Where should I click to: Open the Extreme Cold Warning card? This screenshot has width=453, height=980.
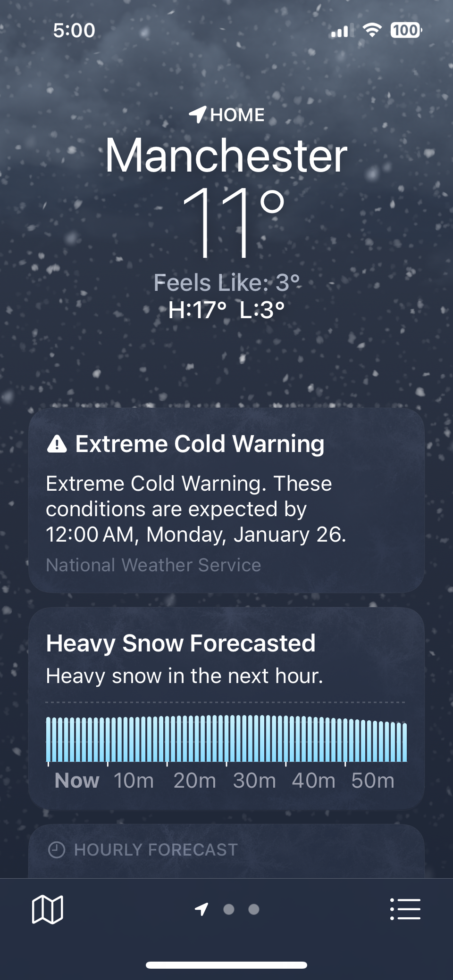point(226,500)
